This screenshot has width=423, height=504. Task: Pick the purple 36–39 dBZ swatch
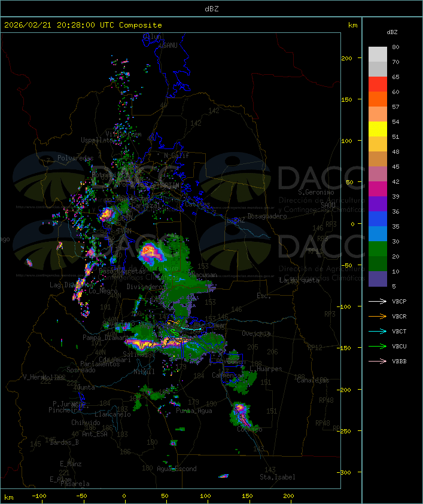click(378, 204)
